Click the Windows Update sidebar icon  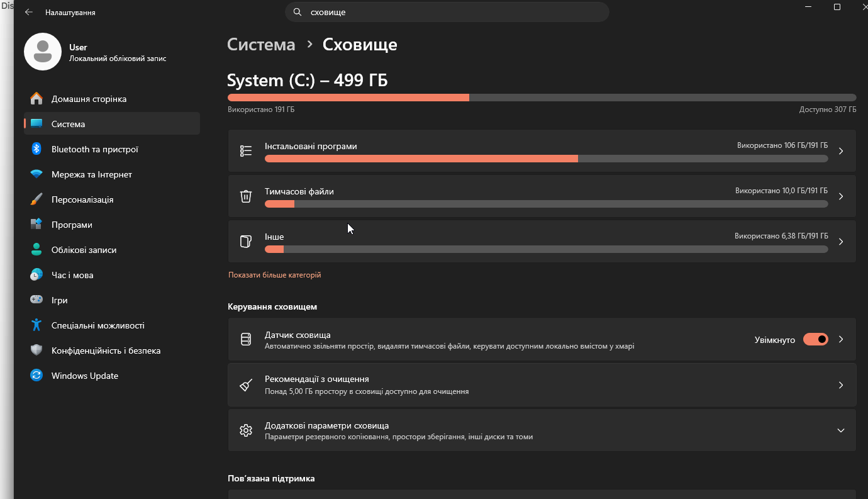(x=36, y=376)
